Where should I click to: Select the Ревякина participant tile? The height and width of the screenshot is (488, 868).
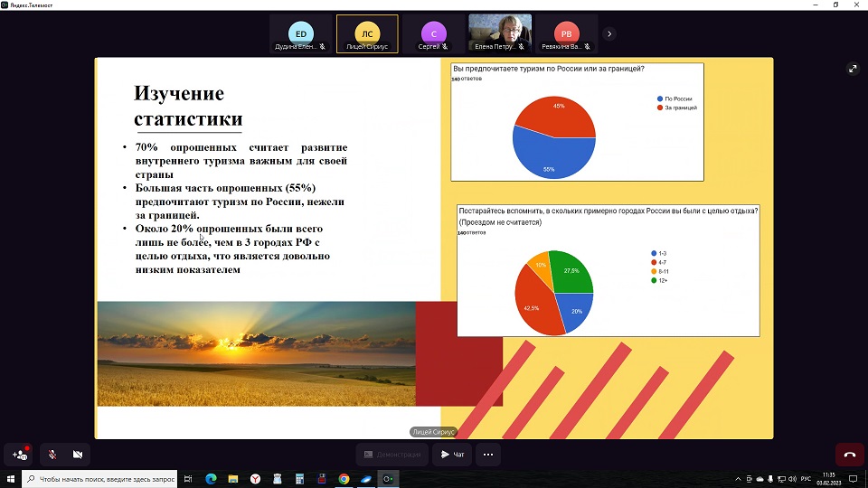point(565,34)
